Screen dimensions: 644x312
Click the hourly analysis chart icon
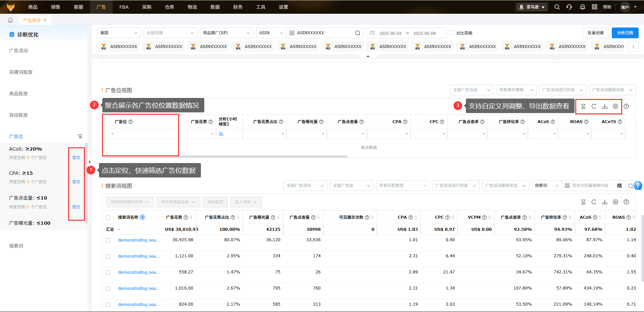click(x=221, y=134)
